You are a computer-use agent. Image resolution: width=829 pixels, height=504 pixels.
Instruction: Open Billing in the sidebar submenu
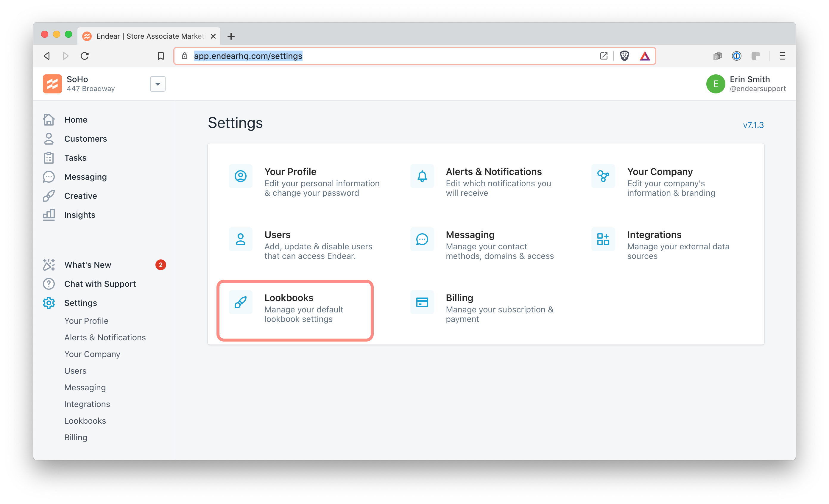coord(76,437)
